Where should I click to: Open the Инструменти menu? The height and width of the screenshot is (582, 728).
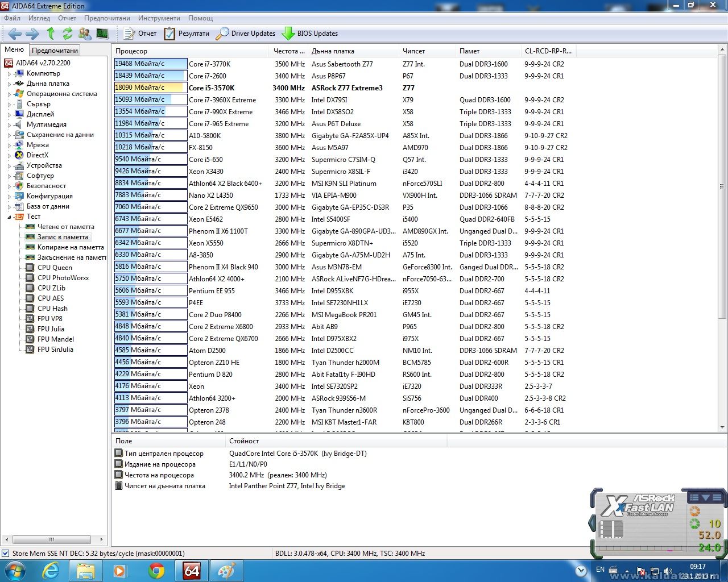[159, 18]
